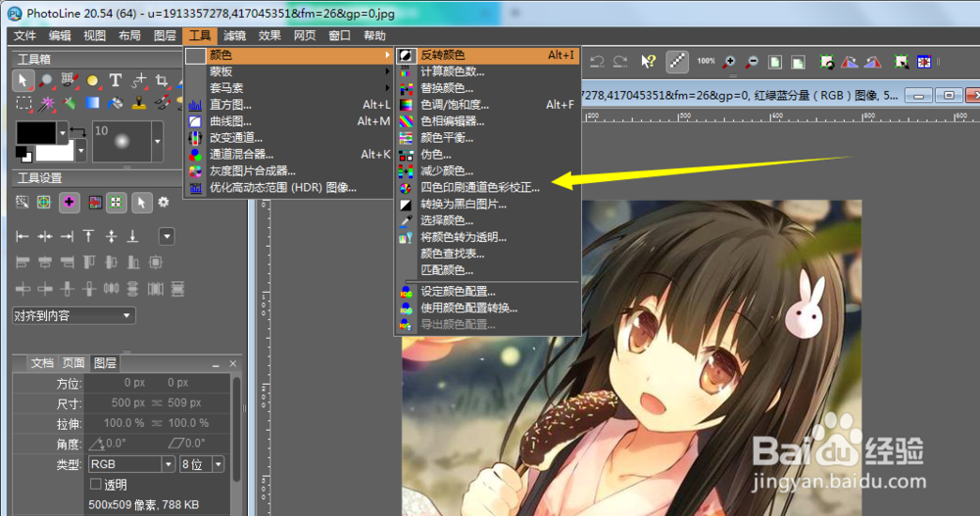Close the properties panel with the x
The width and height of the screenshot is (980, 516).
[233, 363]
